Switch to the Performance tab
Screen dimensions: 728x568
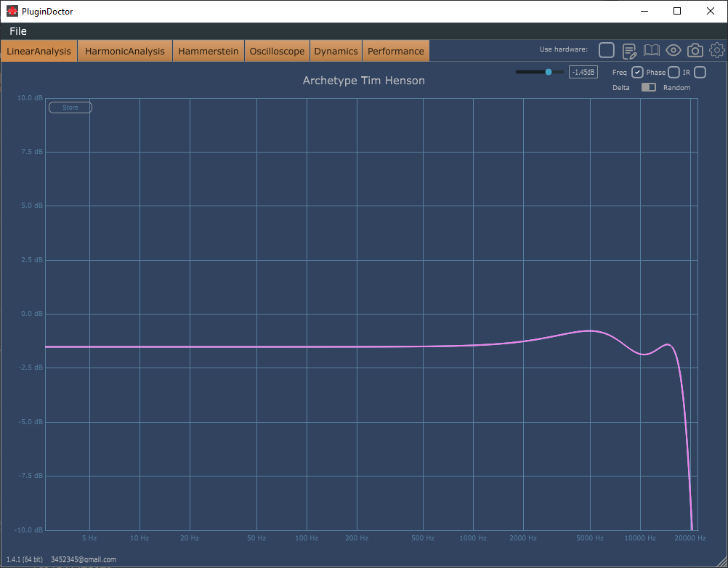395,51
